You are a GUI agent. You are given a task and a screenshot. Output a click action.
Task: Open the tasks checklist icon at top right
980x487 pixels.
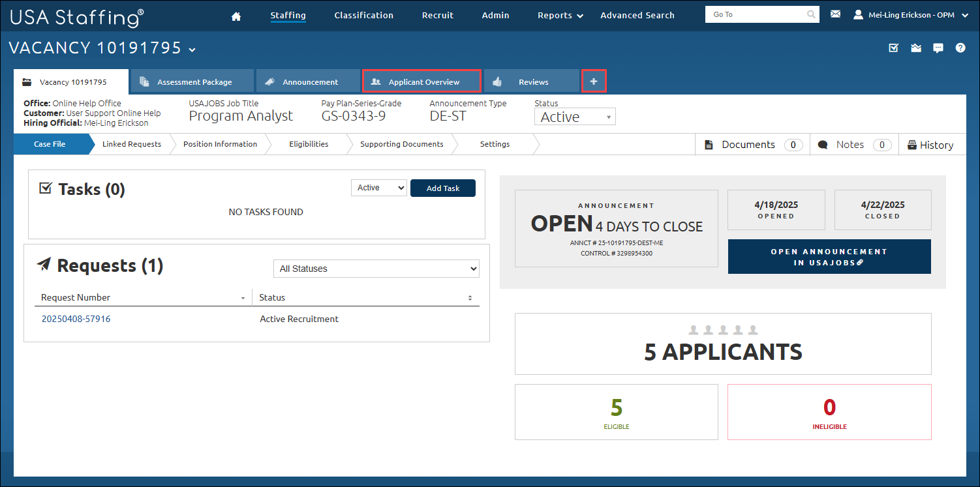[x=894, y=48]
